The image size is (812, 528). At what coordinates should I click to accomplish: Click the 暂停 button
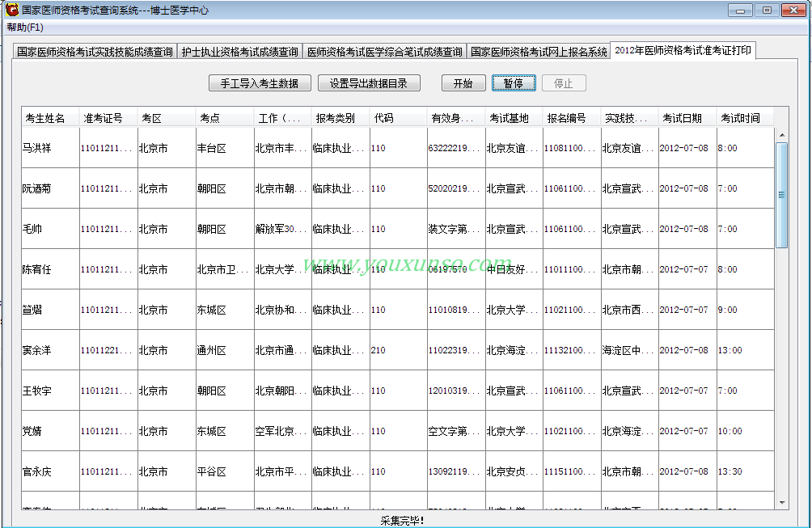[x=514, y=83]
